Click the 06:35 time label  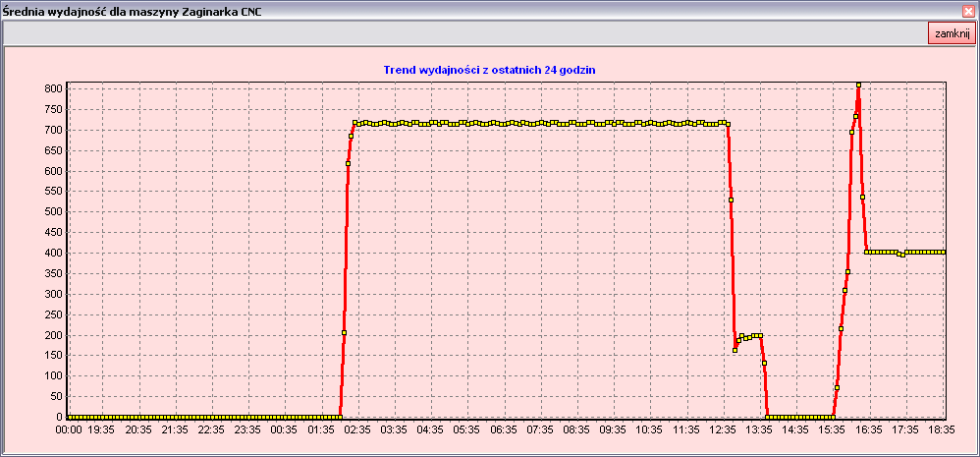[503, 430]
